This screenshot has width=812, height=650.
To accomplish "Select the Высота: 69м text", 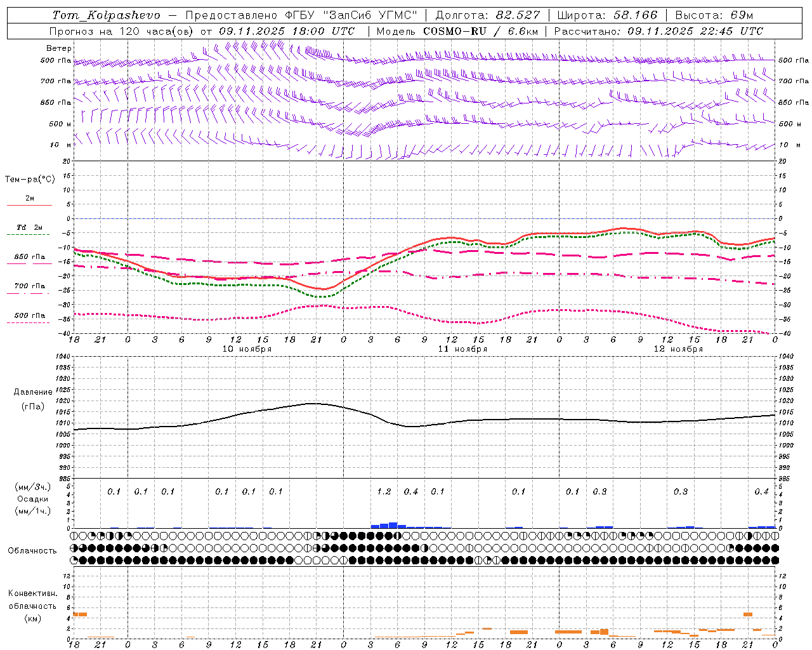I will 714,15.
